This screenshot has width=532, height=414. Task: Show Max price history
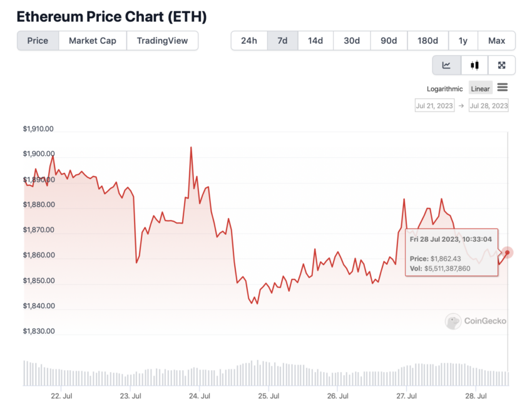496,41
